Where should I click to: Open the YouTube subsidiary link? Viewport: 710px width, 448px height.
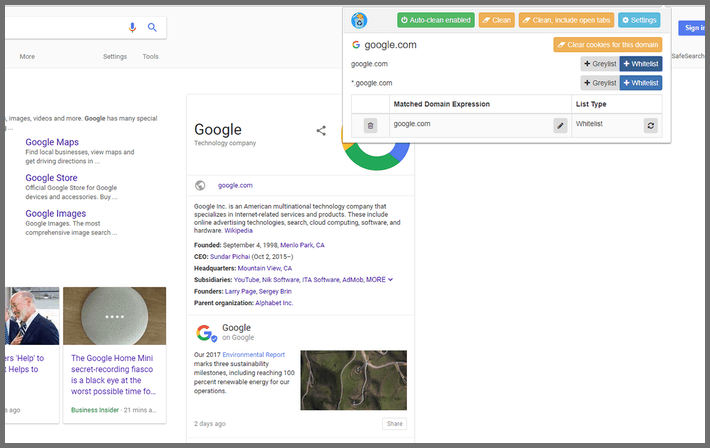click(246, 280)
